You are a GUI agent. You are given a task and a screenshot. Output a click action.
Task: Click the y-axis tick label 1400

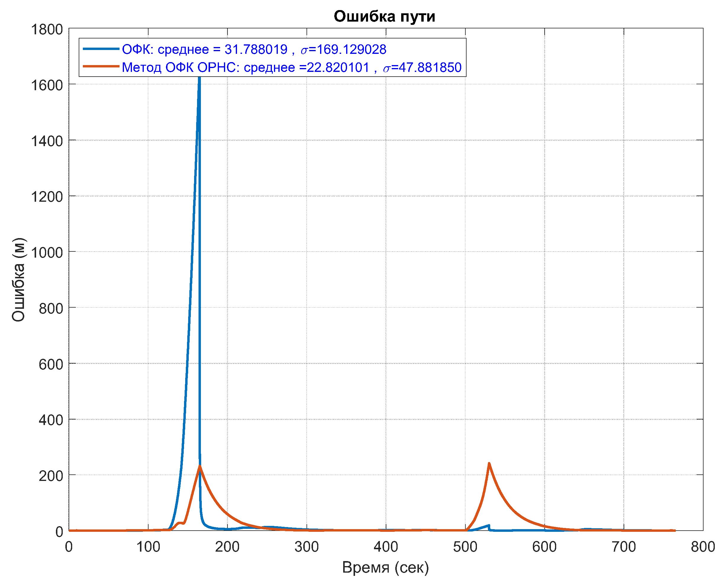(x=47, y=141)
